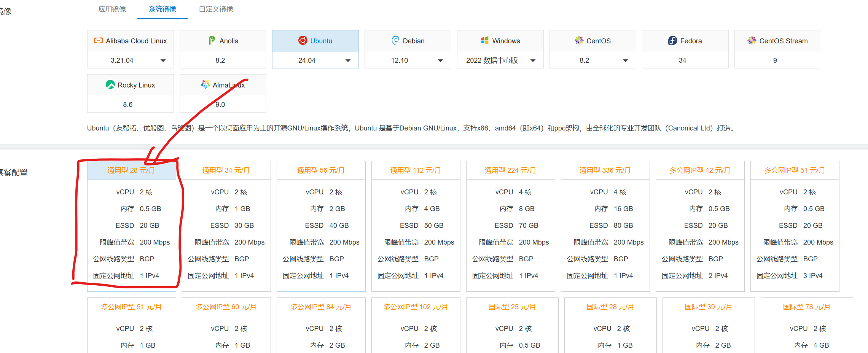Click CentOS Stream version 9 cell

(x=778, y=60)
